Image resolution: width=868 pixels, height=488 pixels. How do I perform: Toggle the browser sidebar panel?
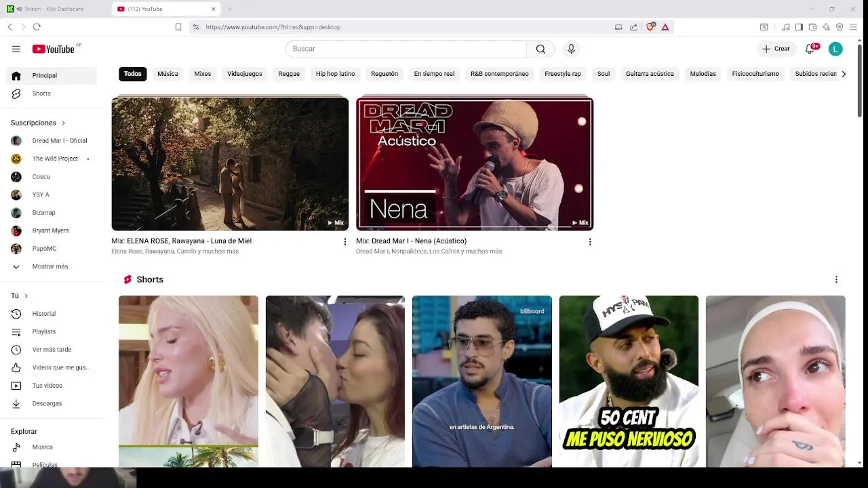tap(799, 27)
